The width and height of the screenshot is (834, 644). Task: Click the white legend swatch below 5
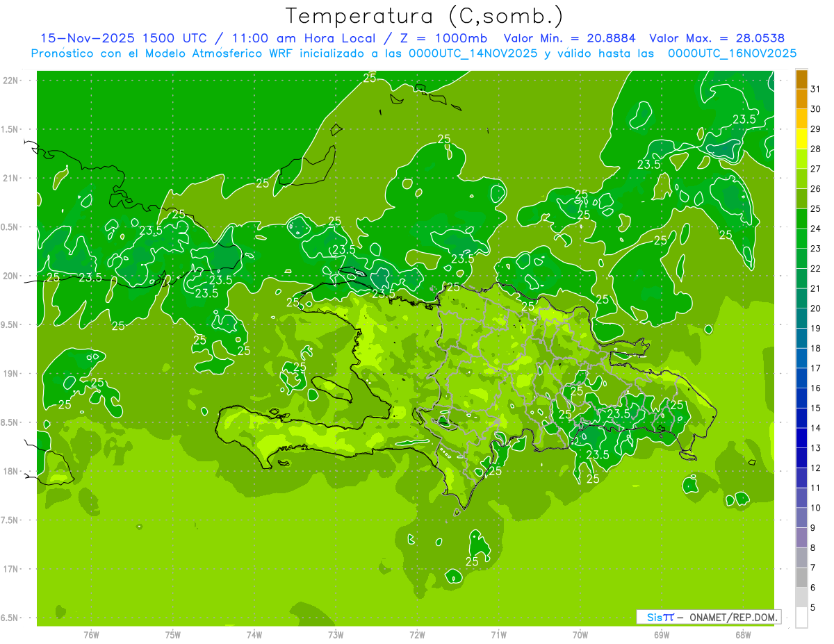click(x=801, y=618)
